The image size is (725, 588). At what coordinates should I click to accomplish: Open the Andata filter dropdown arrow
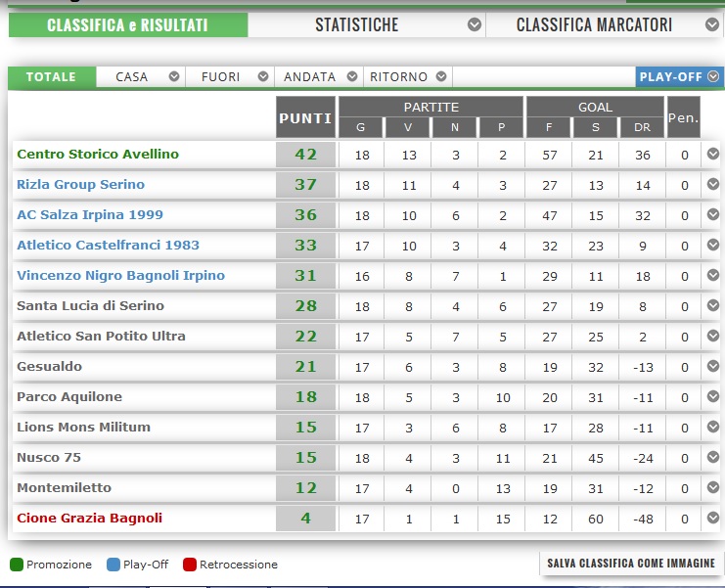pos(352,76)
